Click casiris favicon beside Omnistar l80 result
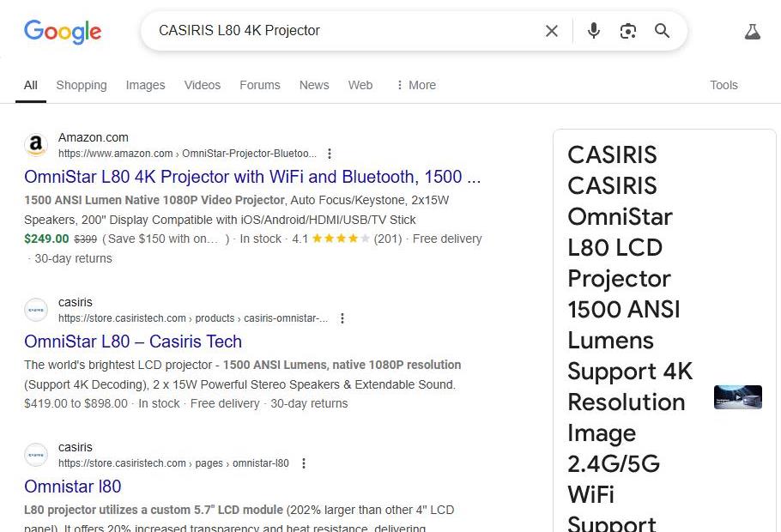This screenshot has height=532, width=781. [x=36, y=455]
